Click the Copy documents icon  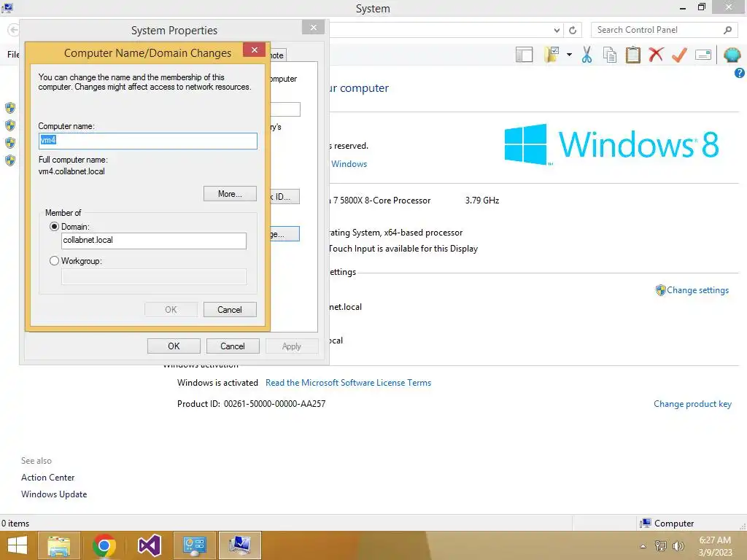click(610, 55)
